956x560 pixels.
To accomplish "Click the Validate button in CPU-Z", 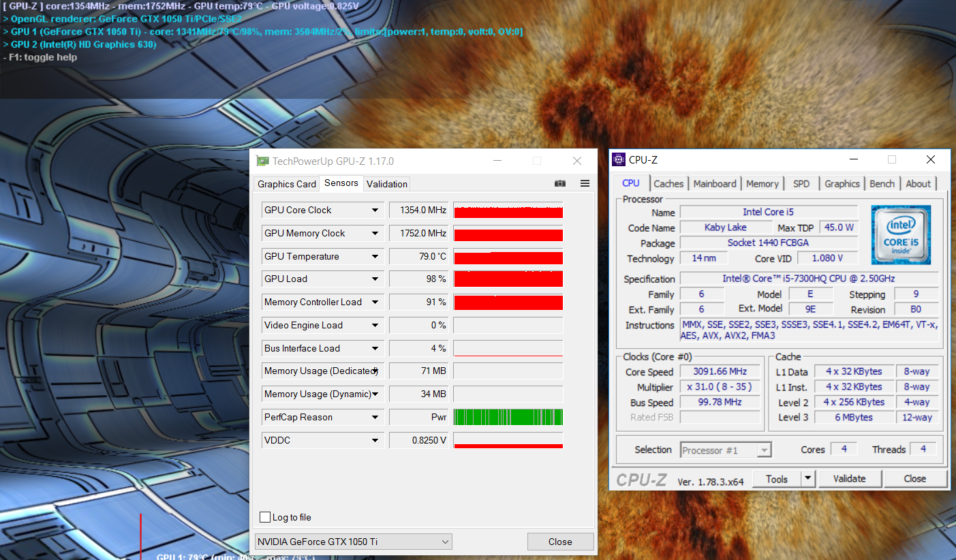I will pos(849,479).
